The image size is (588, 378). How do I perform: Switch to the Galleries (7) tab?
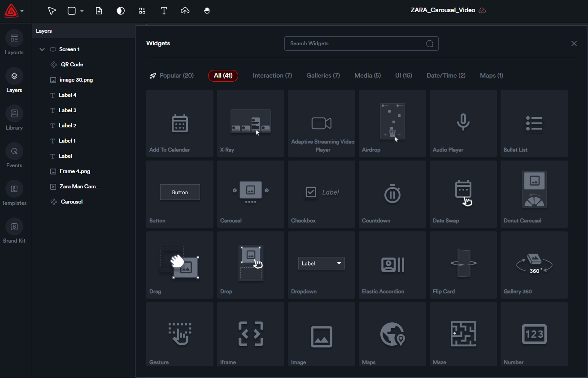[x=323, y=75]
